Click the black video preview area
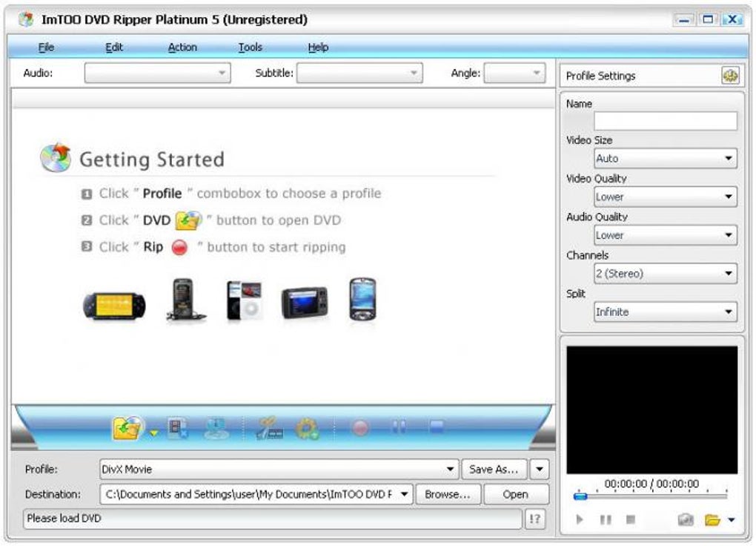This screenshot has height=546, width=756. tap(651, 409)
